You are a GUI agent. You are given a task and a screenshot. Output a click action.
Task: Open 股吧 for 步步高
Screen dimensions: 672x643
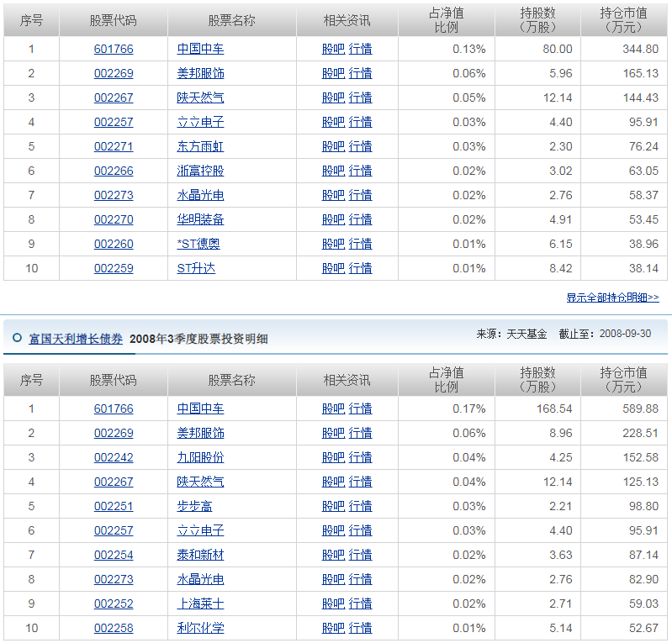pyautogui.click(x=333, y=506)
